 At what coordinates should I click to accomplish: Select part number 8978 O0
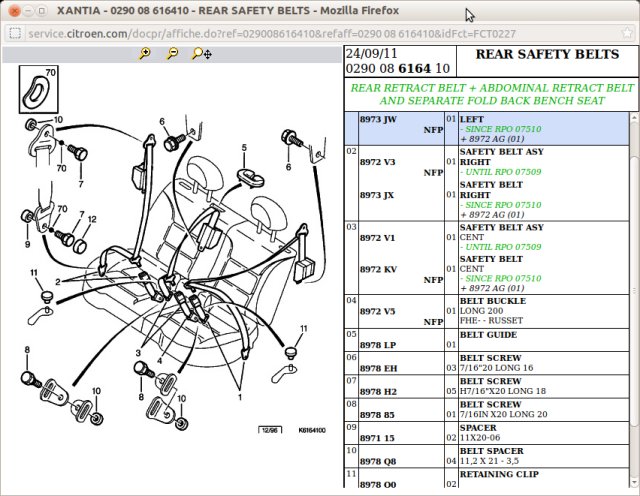click(x=378, y=484)
